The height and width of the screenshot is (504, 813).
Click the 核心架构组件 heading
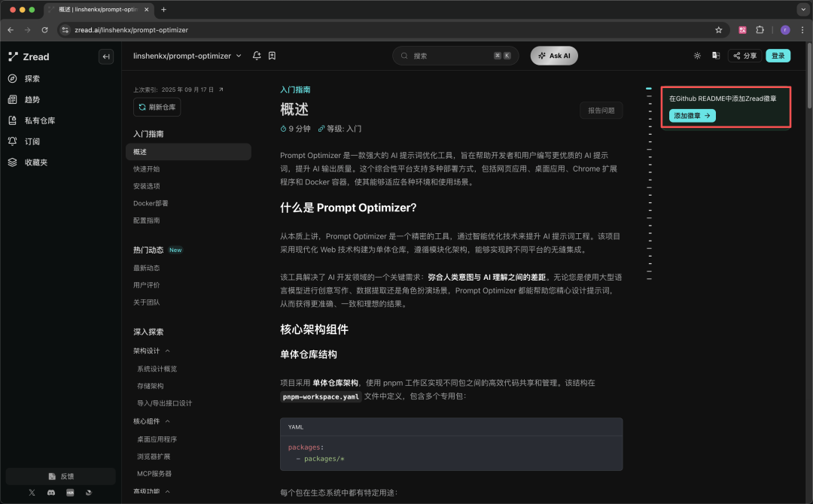pyautogui.click(x=314, y=329)
